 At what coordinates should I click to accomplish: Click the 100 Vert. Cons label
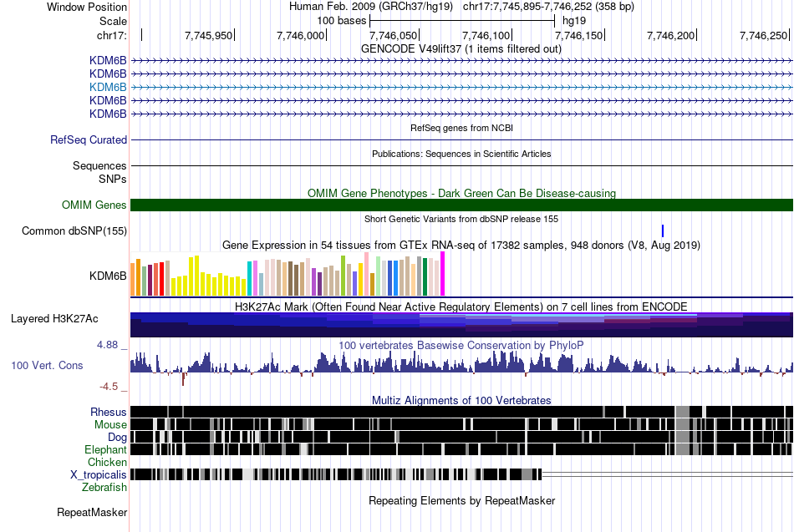[x=47, y=366]
